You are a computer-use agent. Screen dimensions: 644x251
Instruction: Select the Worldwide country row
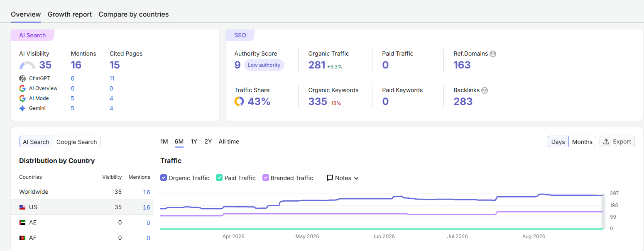tap(82, 192)
